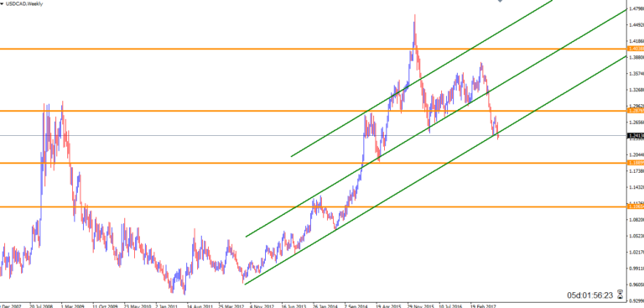The height and width of the screenshot is (308, 644).
Task: Click the 4 Nov 2012 date label
Action: pos(262,306)
